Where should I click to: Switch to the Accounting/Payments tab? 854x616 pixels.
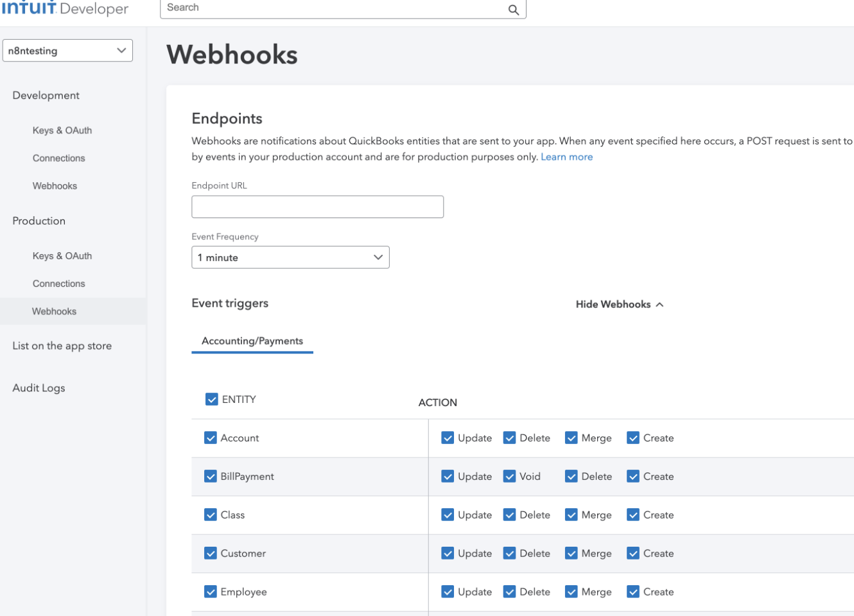(x=252, y=341)
